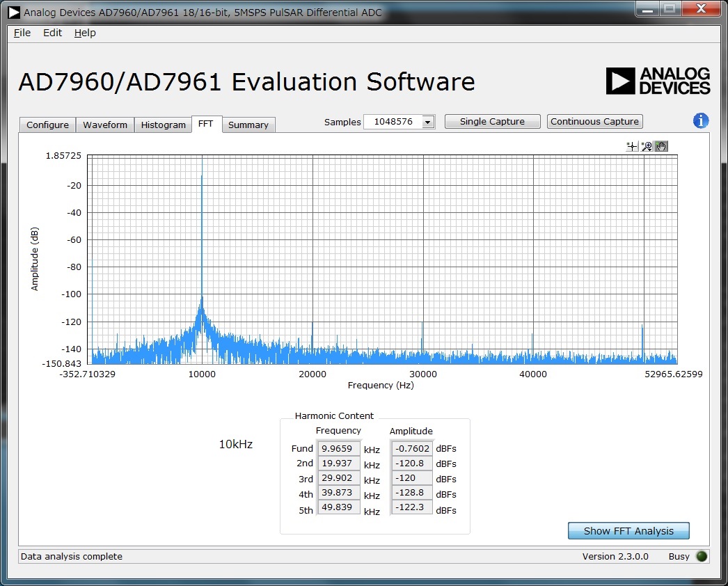Viewport: 728px width, 586px height.
Task: Click the Busy status indicator LED
Action: (x=702, y=556)
